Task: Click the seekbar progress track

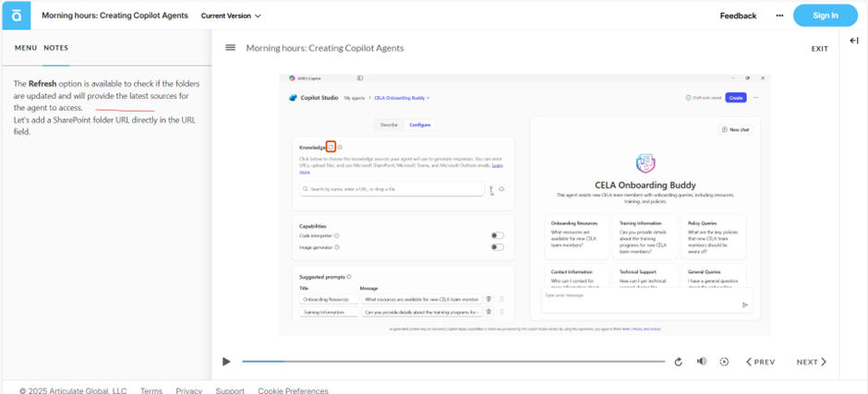Action: [x=453, y=362]
